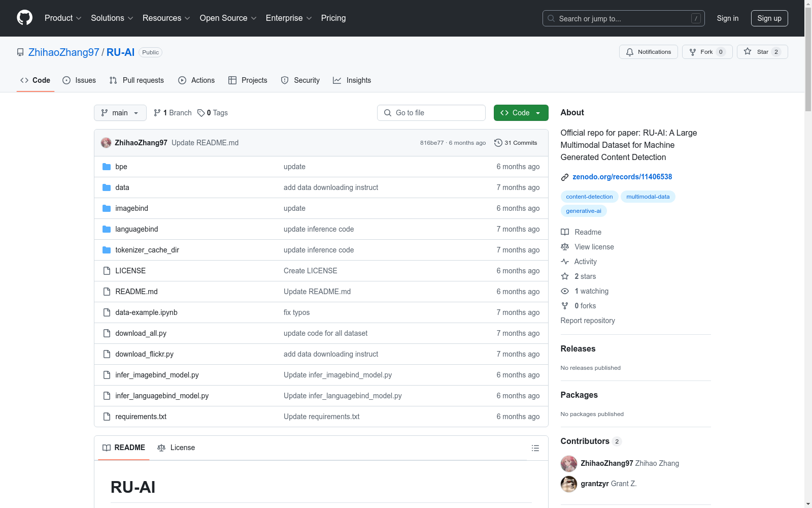Open the bpe folder icon
The image size is (812, 508).
point(107,167)
